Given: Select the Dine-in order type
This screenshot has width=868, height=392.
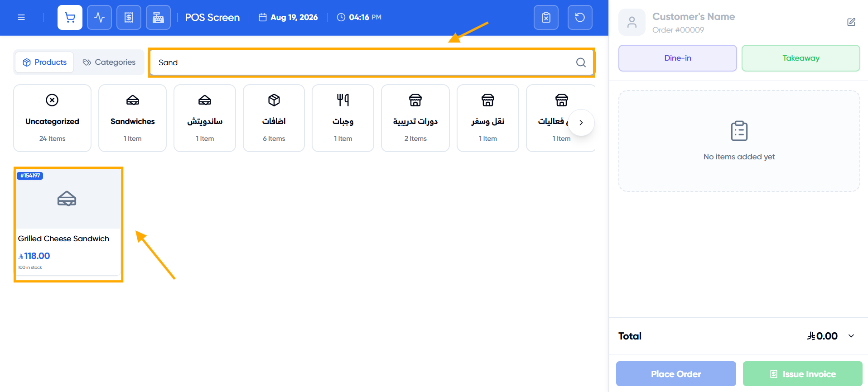Looking at the screenshot, I should (x=678, y=58).
